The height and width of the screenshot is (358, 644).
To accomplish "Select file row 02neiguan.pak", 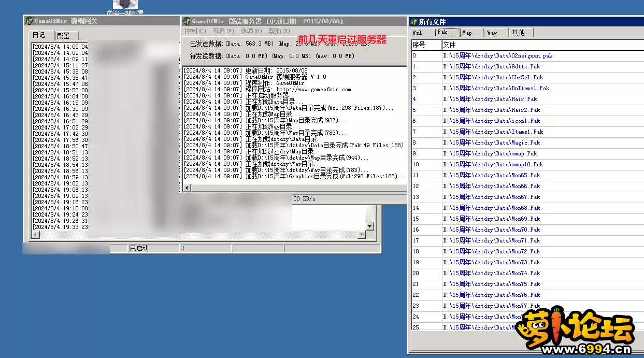I will pos(527,55).
